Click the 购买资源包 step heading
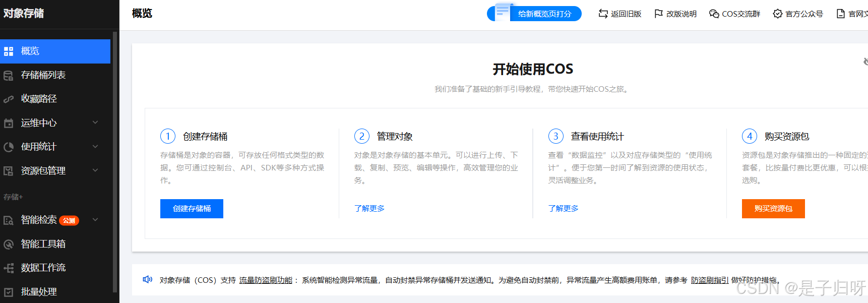This screenshot has height=303, width=868. [787, 137]
